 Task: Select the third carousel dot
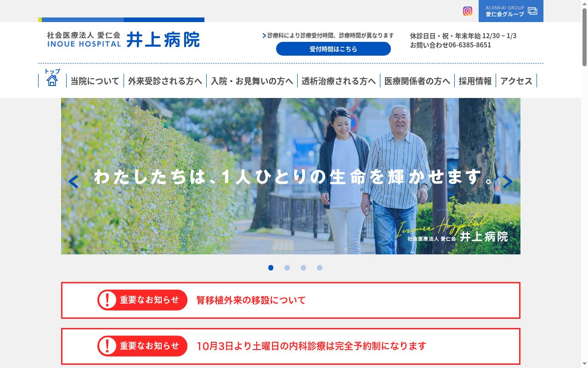pyautogui.click(x=304, y=268)
